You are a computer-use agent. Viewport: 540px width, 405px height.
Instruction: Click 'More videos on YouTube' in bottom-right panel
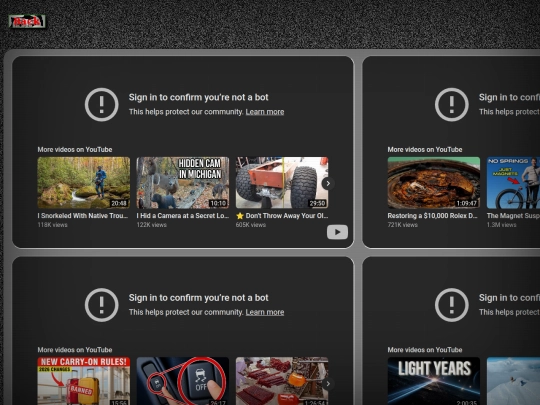pos(425,350)
